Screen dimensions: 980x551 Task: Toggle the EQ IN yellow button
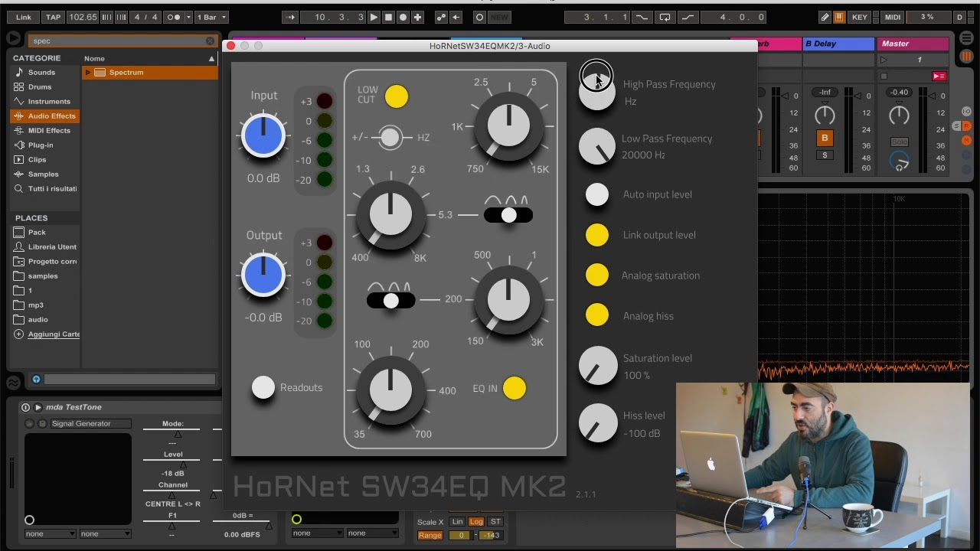click(x=514, y=388)
